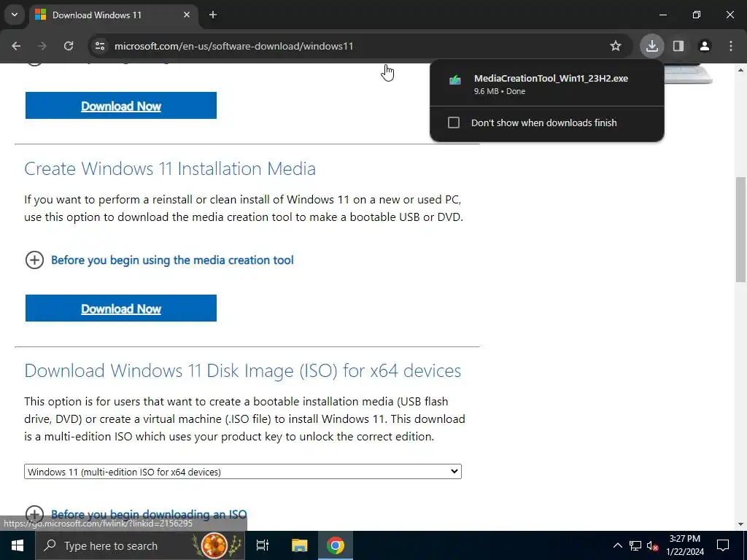Toggle the downloads toolbar icon
The image size is (747, 560).
click(651, 46)
